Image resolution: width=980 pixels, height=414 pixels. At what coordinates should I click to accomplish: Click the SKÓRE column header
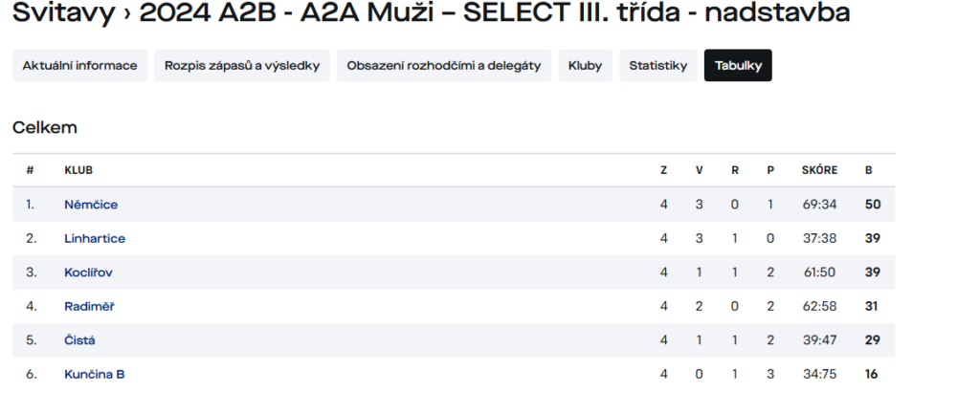pos(819,170)
